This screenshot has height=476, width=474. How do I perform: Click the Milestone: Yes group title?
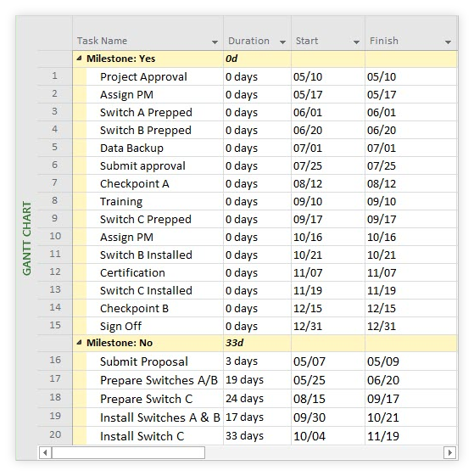tap(120, 59)
